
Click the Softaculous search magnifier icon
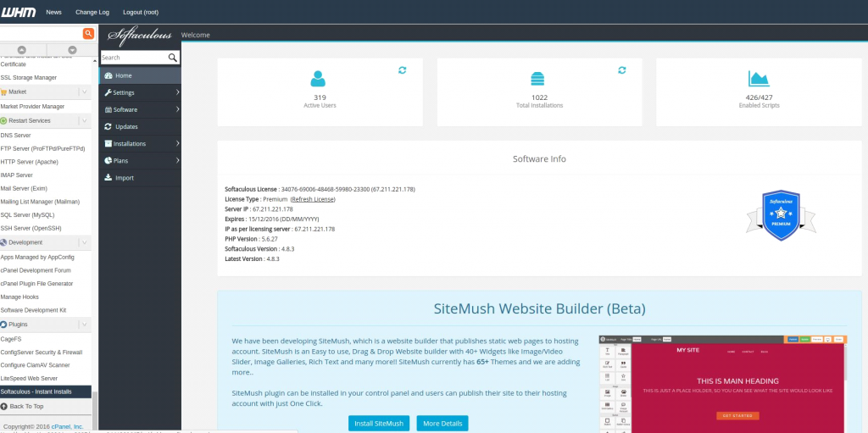(x=173, y=58)
